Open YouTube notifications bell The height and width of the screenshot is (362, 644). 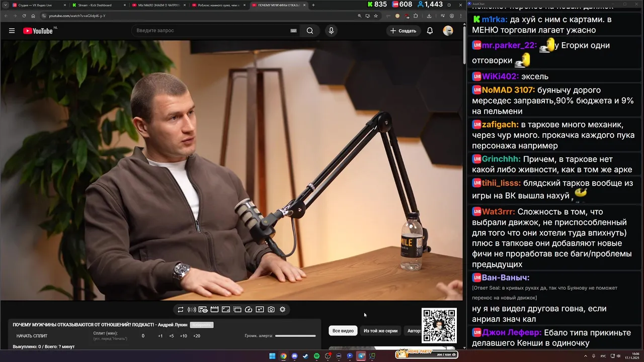point(430,31)
